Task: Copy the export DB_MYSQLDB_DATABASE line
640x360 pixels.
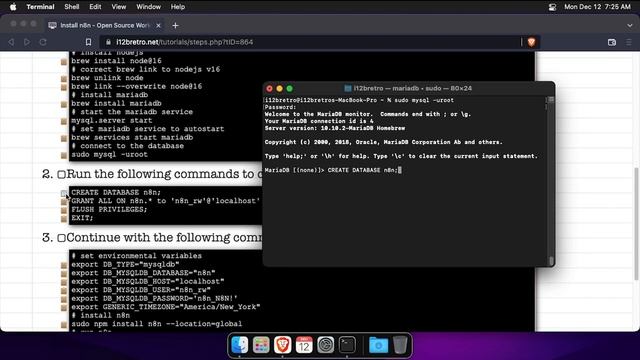Action: pyautogui.click(x=64, y=274)
